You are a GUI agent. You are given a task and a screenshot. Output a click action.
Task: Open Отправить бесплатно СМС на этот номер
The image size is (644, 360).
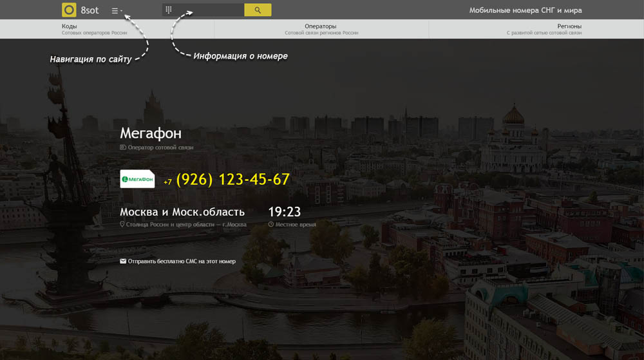(182, 261)
